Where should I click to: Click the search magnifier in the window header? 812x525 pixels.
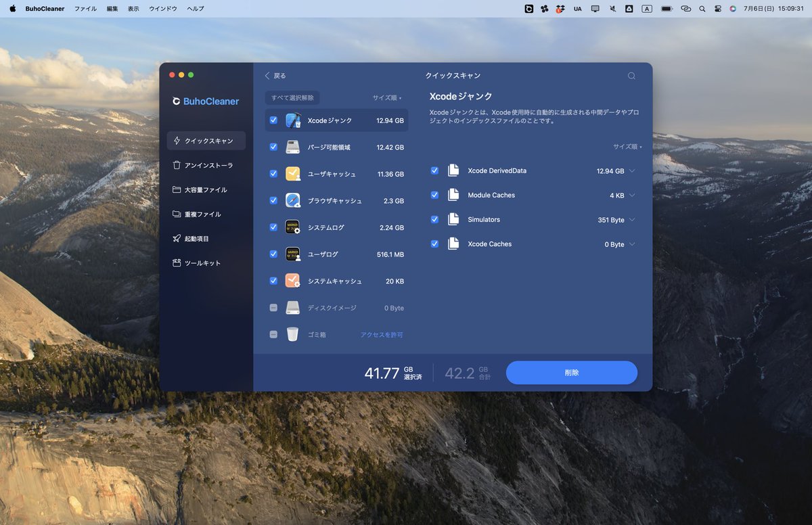[x=631, y=76]
